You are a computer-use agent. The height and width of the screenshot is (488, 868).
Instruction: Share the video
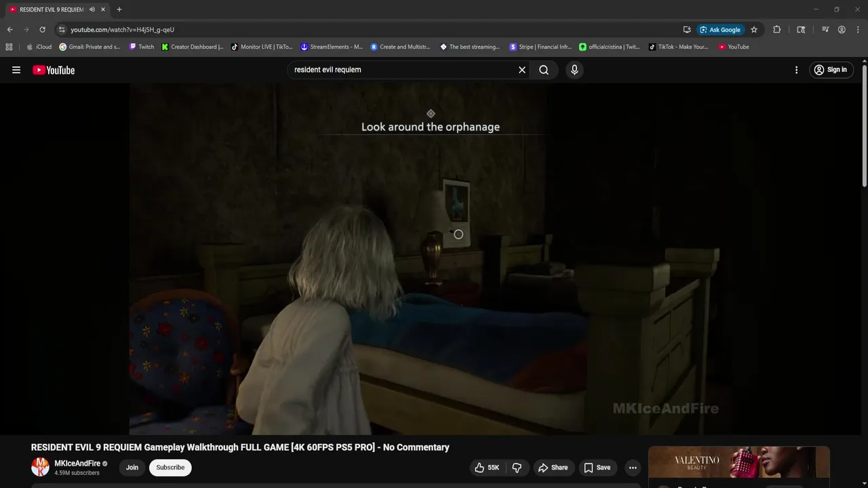coord(553,468)
